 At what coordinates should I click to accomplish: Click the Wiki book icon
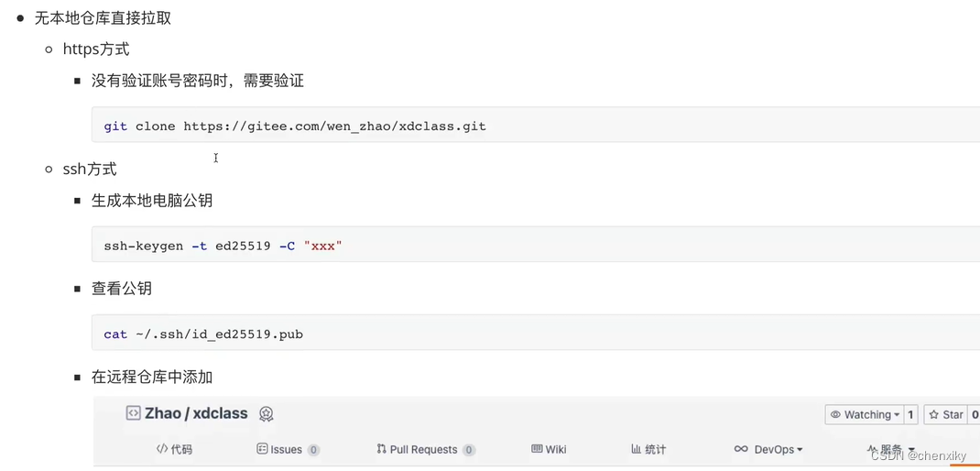537,449
